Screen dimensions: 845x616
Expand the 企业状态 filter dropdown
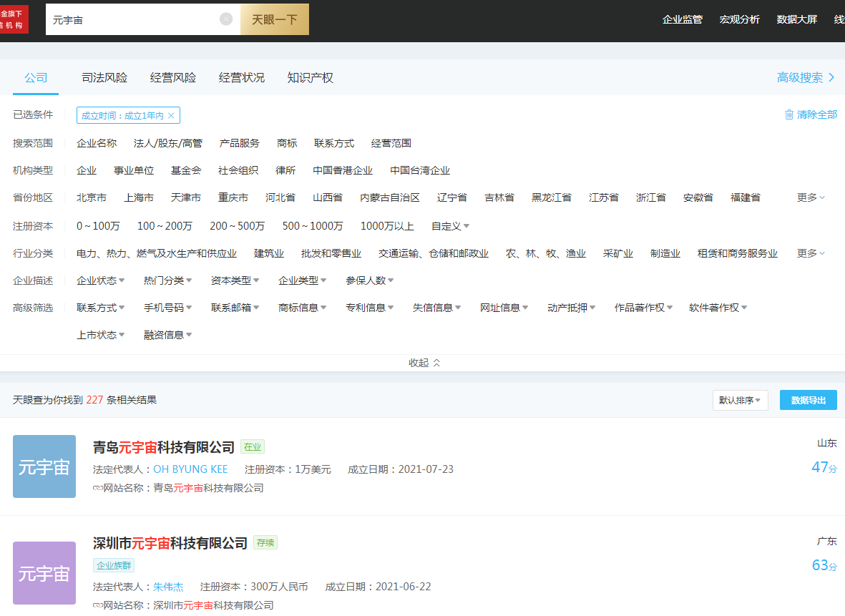(x=100, y=280)
